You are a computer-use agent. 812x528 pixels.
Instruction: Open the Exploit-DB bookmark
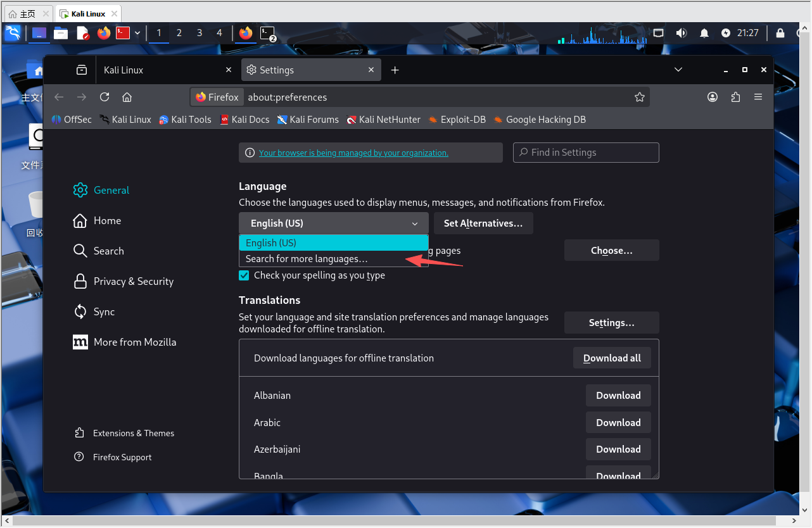457,119
